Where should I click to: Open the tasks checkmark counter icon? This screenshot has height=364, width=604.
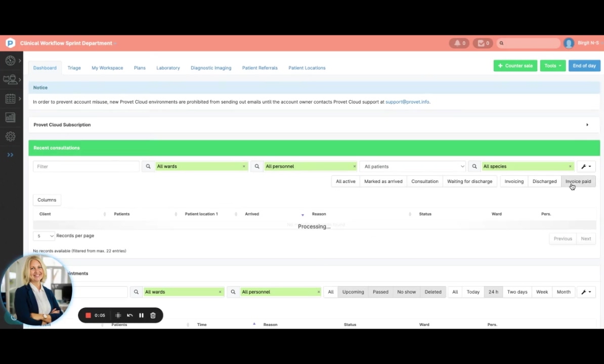484,43
